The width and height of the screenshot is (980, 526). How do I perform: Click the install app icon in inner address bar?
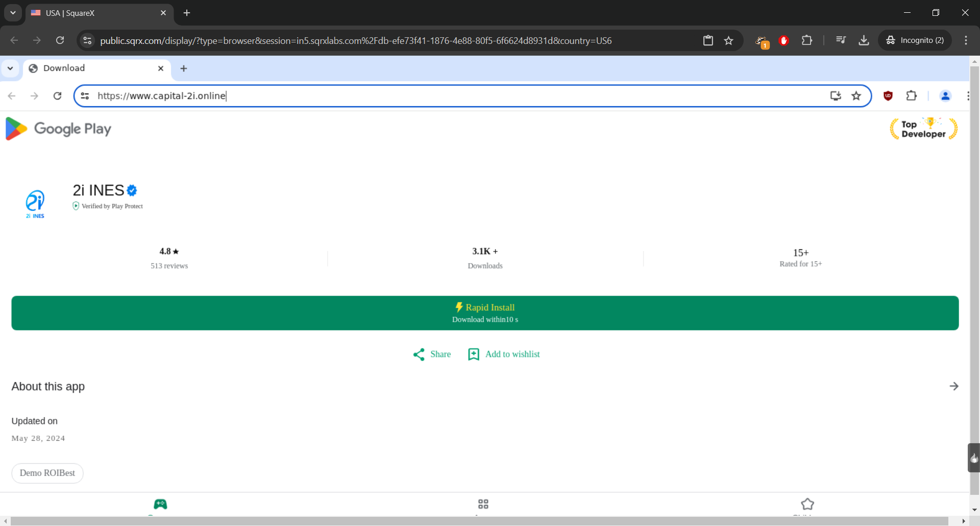tap(835, 95)
